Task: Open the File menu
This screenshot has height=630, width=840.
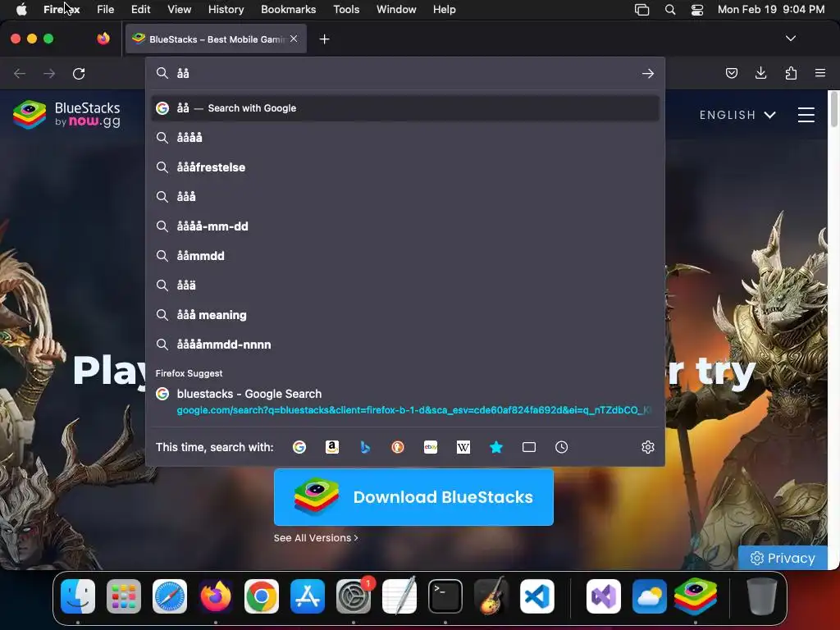Action: coord(105,10)
